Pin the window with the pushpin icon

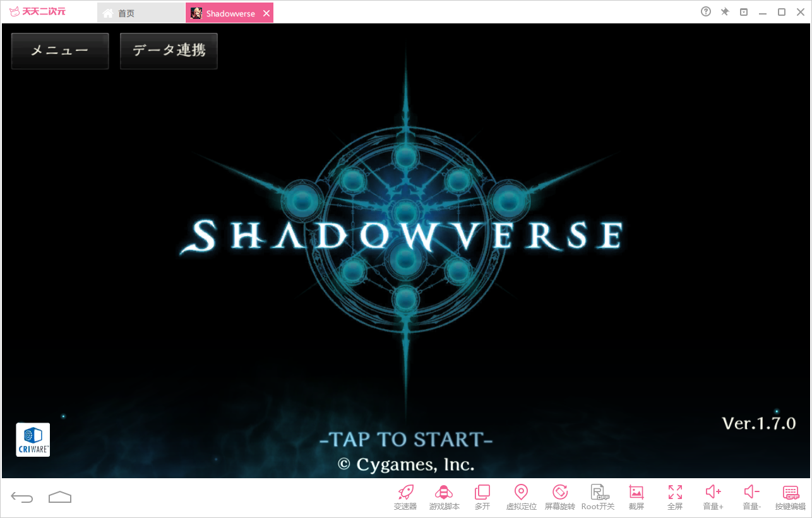[725, 12]
